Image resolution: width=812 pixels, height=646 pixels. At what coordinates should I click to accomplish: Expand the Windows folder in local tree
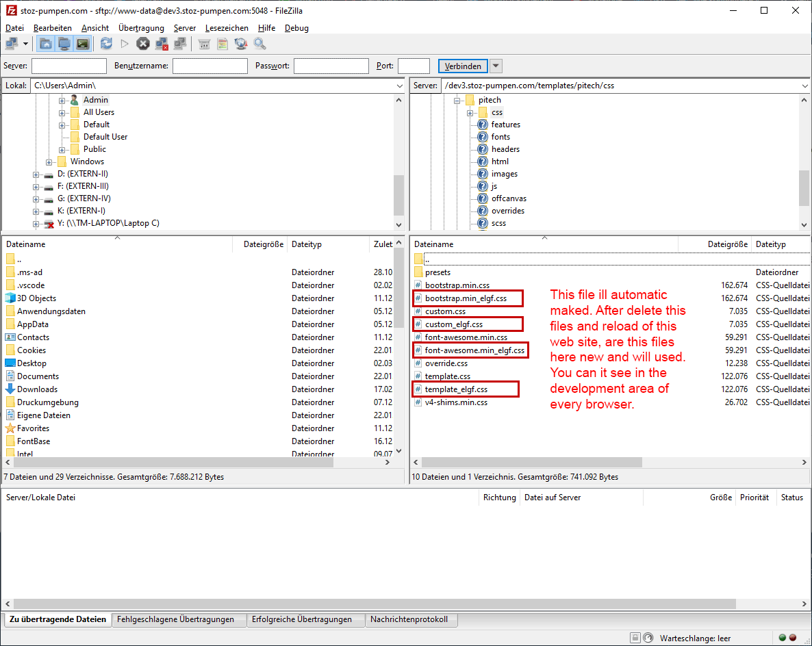(50, 161)
